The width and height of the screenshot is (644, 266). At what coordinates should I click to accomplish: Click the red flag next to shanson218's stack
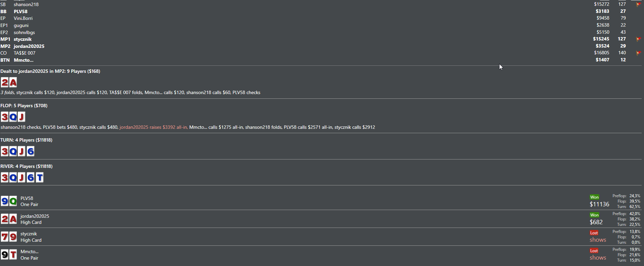click(x=638, y=5)
